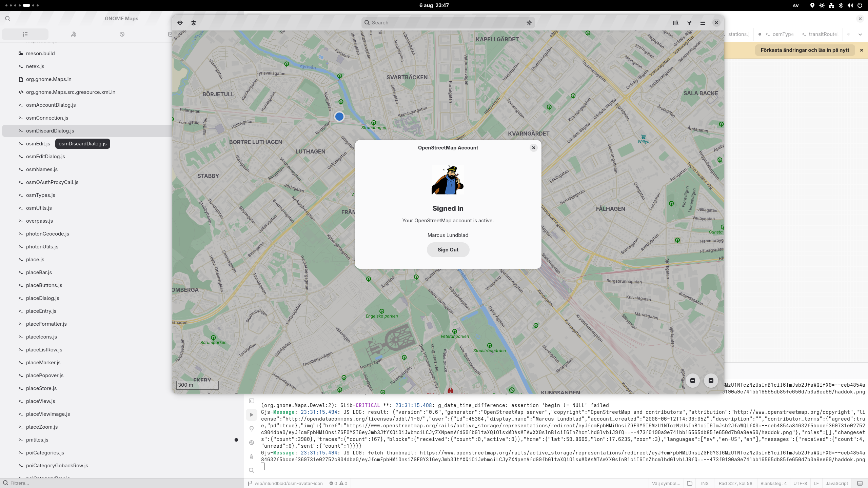Switch to the globe-icon sidebar tab

(122, 34)
